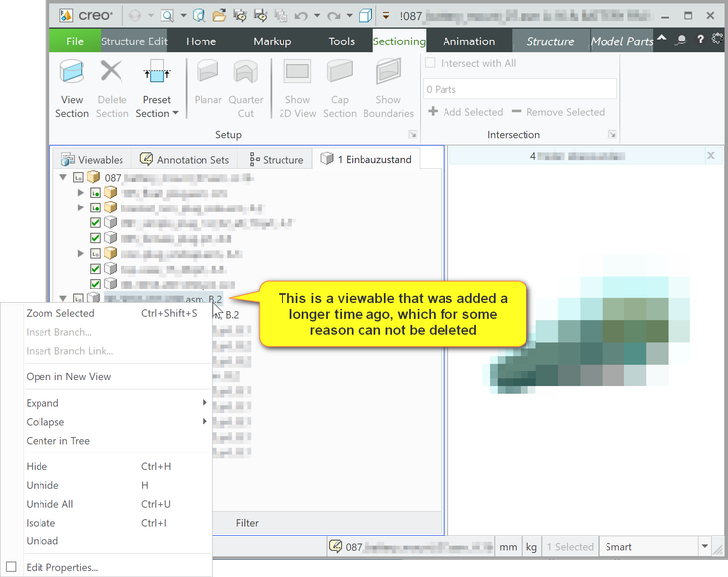
Task: Close the viewport tab with the X
Action: point(711,156)
